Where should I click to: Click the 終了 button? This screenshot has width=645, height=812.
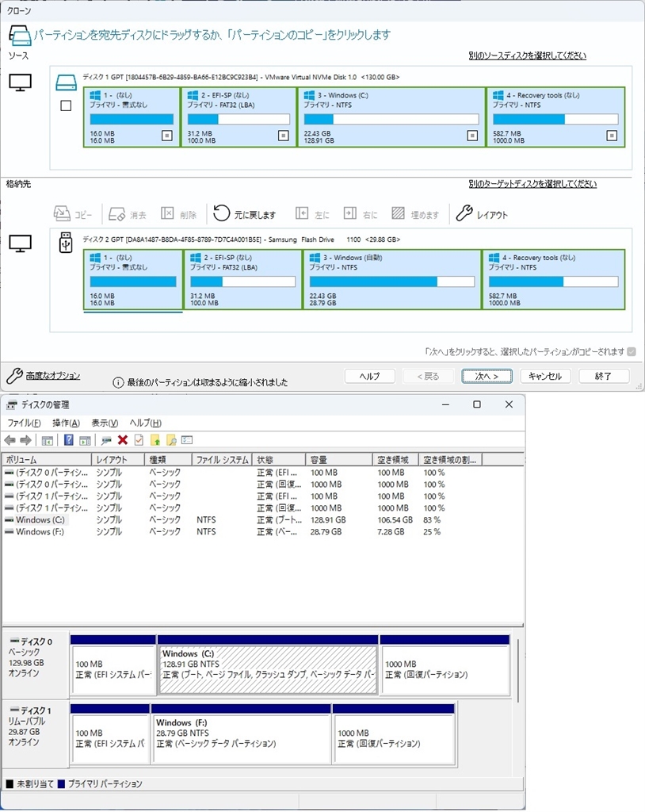coord(604,376)
